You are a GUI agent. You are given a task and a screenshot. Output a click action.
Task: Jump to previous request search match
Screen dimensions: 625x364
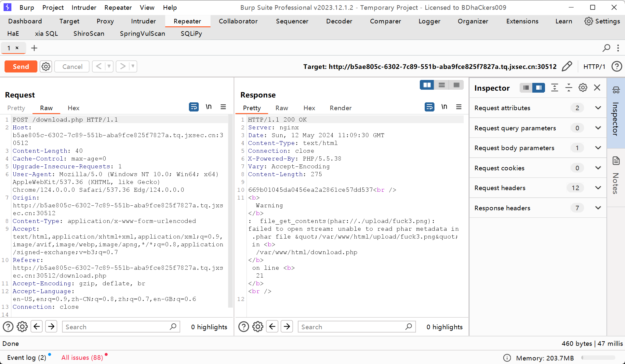point(37,326)
